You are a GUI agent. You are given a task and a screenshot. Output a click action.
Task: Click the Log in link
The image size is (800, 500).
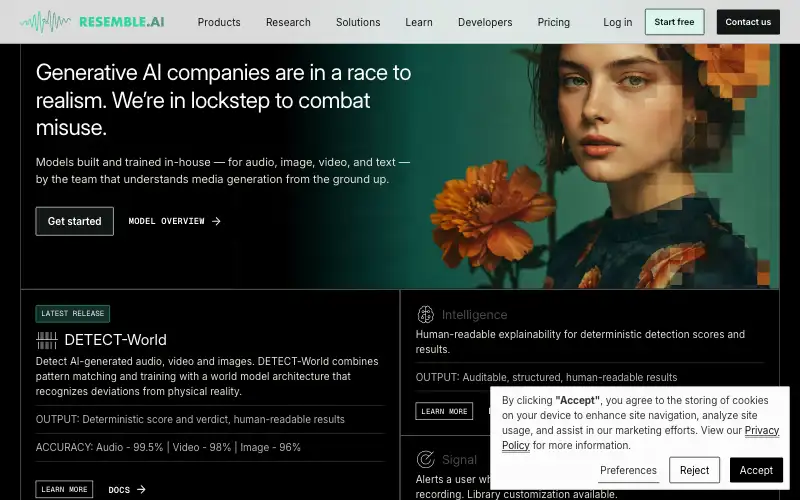tap(617, 22)
